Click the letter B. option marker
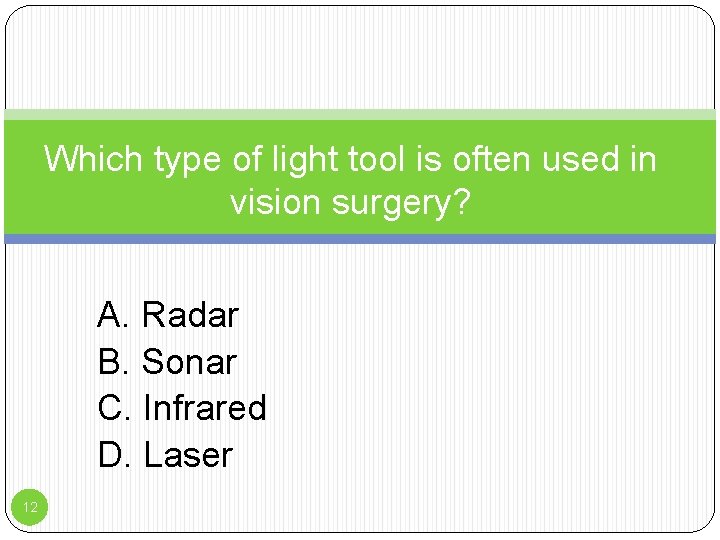The image size is (720, 540). (112, 361)
